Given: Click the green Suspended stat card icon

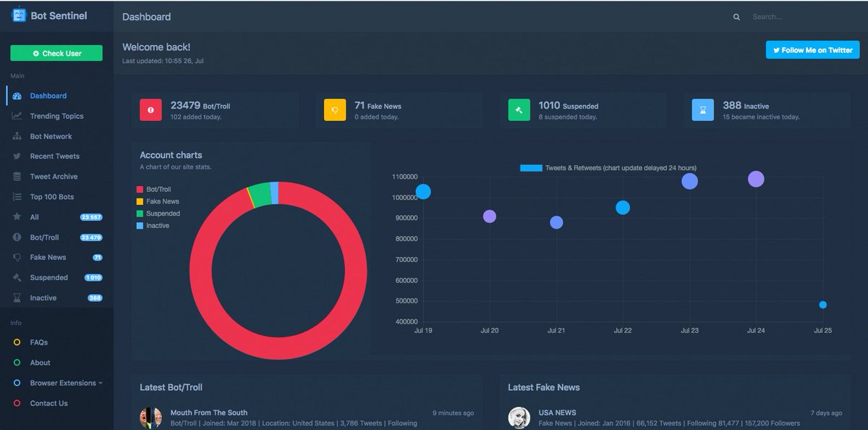Looking at the screenshot, I should pyautogui.click(x=519, y=110).
